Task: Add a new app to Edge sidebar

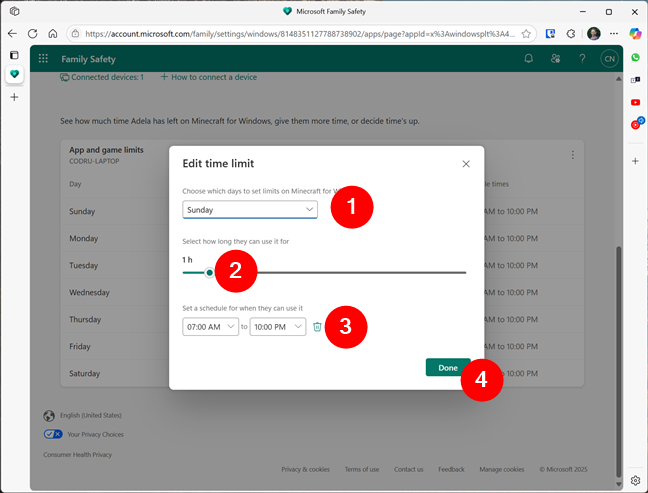Action: pyautogui.click(x=636, y=161)
